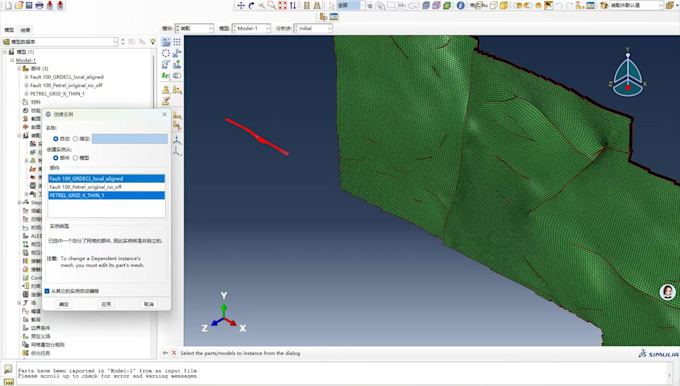The height and width of the screenshot is (386, 680).
Task: Open the Model-1 model dropdown
Action: pyautogui.click(x=252, y=28)
